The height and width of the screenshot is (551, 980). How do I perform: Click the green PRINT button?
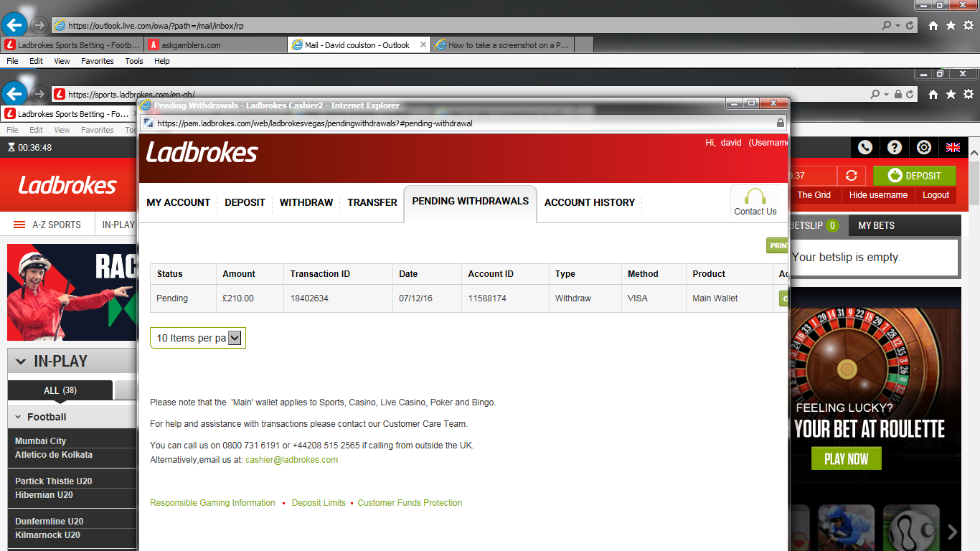[777, 245]
